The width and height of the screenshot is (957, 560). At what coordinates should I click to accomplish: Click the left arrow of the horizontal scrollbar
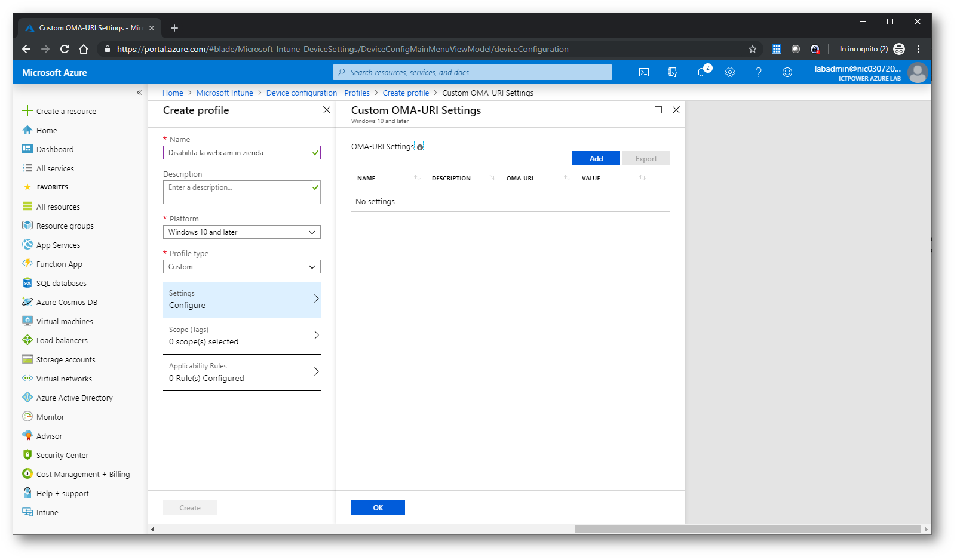pyautogui.click(x=152, y=529)
